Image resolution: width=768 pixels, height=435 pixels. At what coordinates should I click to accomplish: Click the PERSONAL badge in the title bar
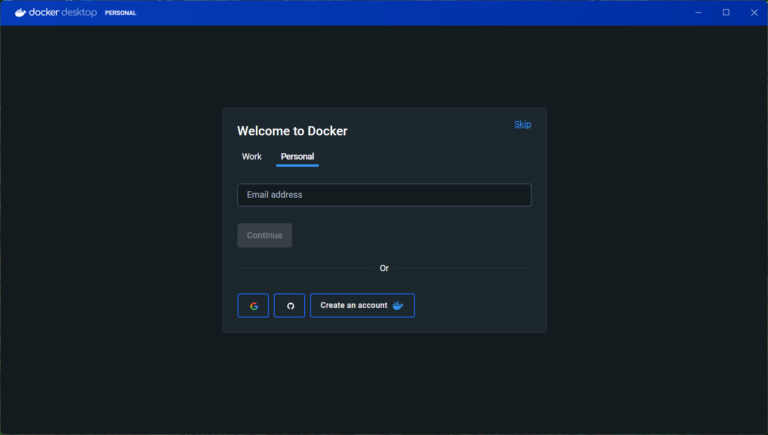tap(120, 13)
